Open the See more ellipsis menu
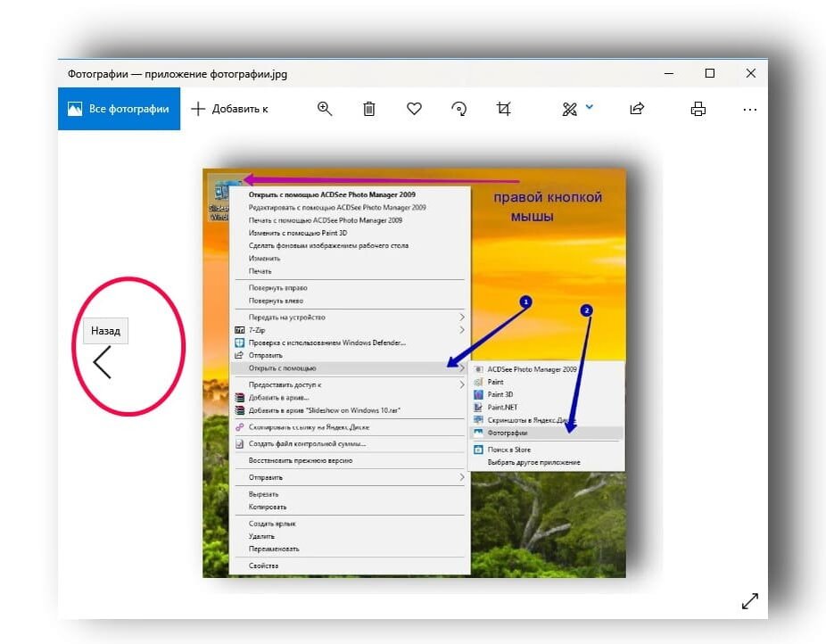This screenshot has height=644, width=826. pos(749,109)
